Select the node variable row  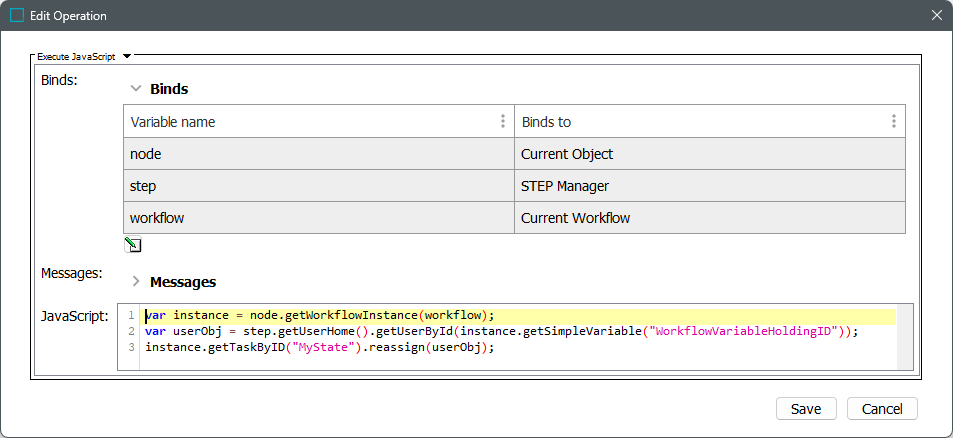click(318, 154)
